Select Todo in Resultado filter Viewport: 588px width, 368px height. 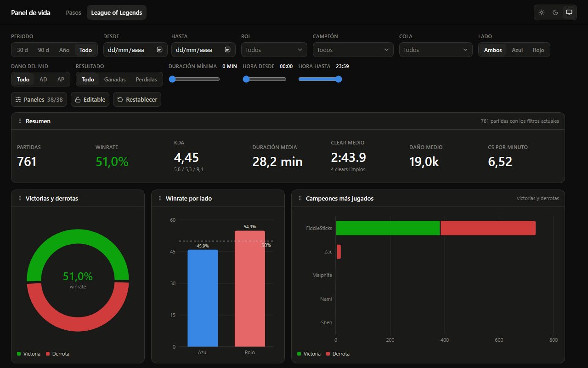pyautogui.click(x=88, y=79)
